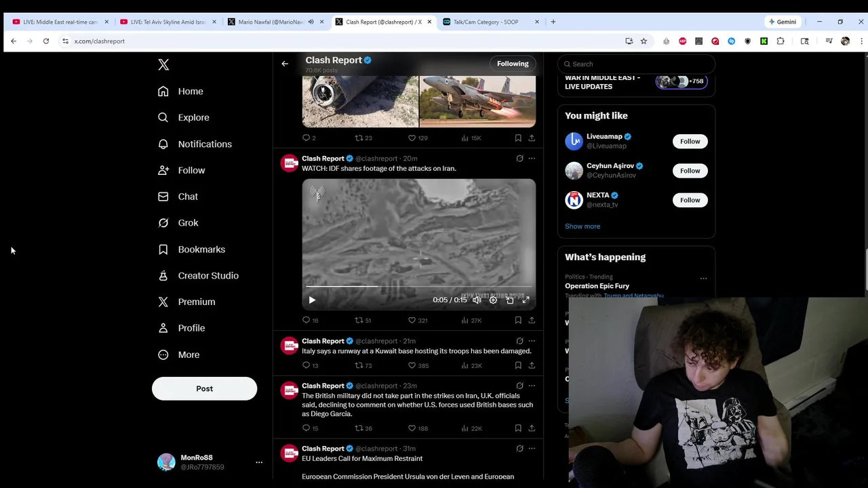Click Grok icon on IDF footage post

tap(519, 159)
